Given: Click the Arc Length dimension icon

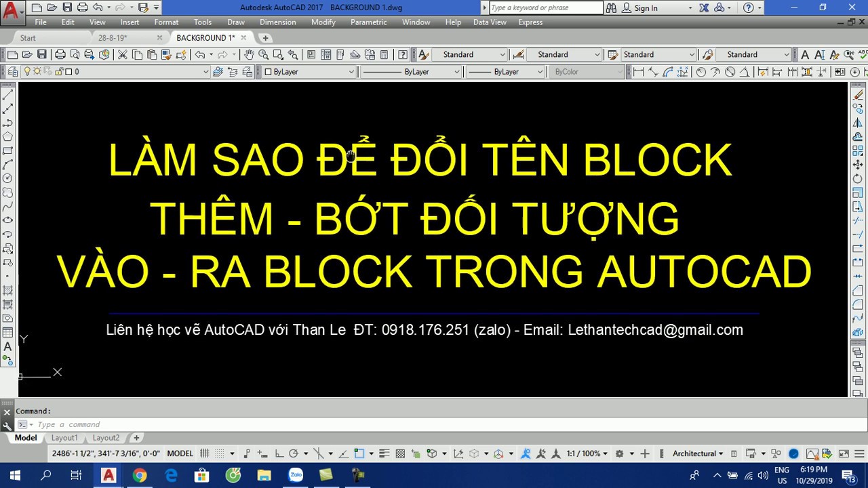Looking at the screenshot, I should (x=668, y=71).
